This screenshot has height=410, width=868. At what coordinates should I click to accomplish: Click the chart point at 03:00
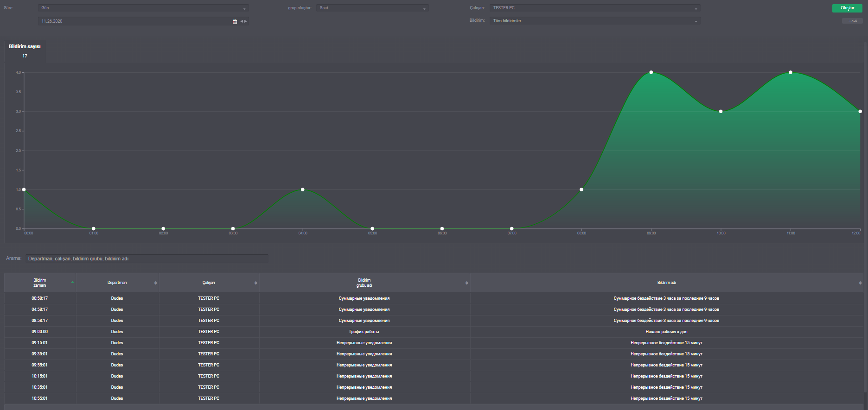pos(233,228)
